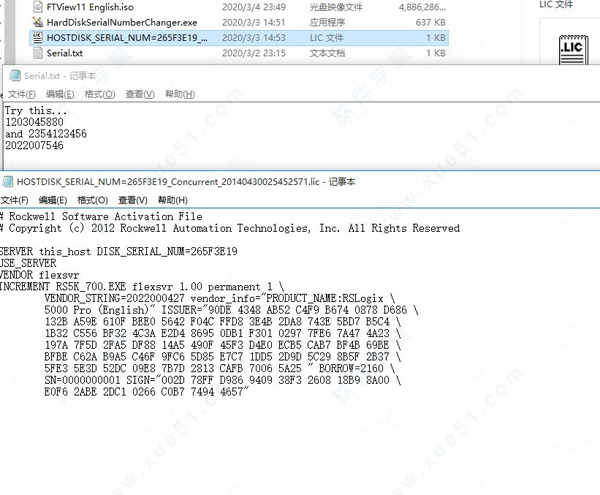Click type 文本文档 in file list
Screen dimensions: 600x495
[x=327, y=53]
